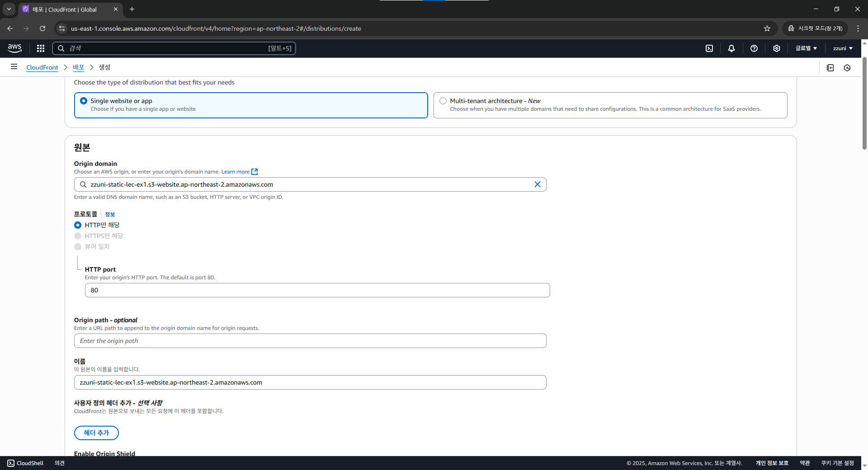Select the HTTP만 해당 protocol radio
This screenshot has height=470, width=868.
(x=78, y=225)
